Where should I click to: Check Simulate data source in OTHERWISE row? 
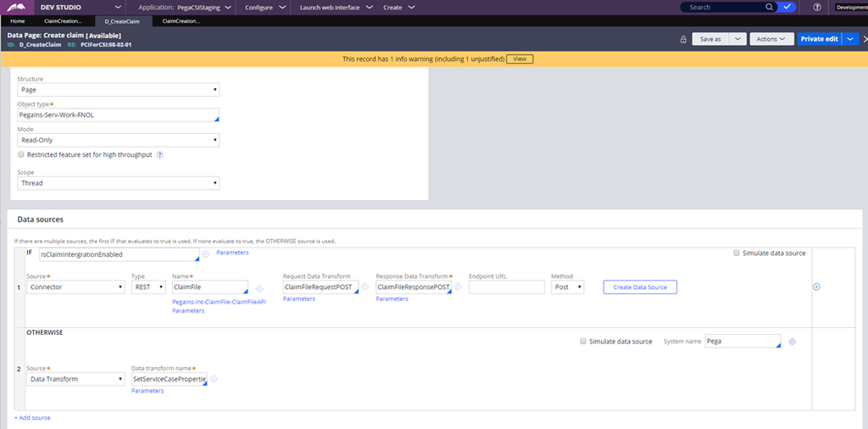(583, 342)
